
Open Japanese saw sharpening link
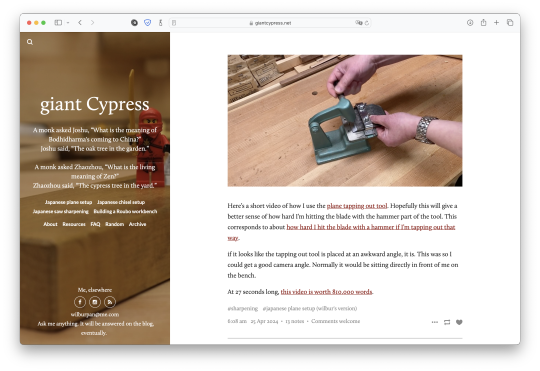pyautogui.click(x=61, y=212)
